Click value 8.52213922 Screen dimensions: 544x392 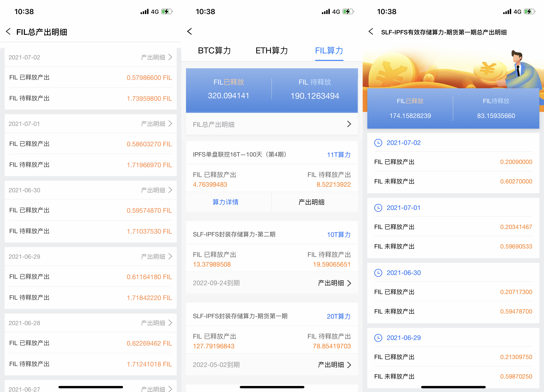click(x=333, y=185)
